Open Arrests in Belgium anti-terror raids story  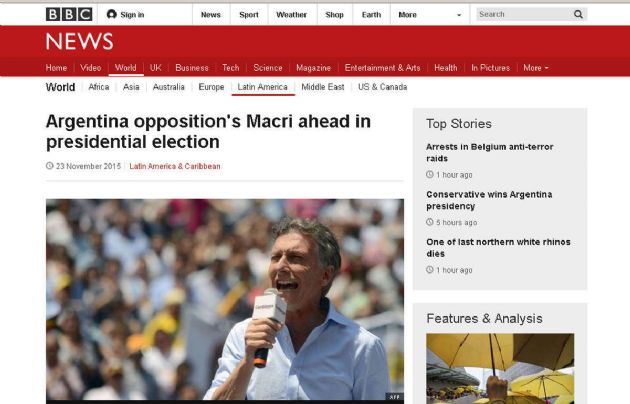pyautogui.click(x=489, y=153)
